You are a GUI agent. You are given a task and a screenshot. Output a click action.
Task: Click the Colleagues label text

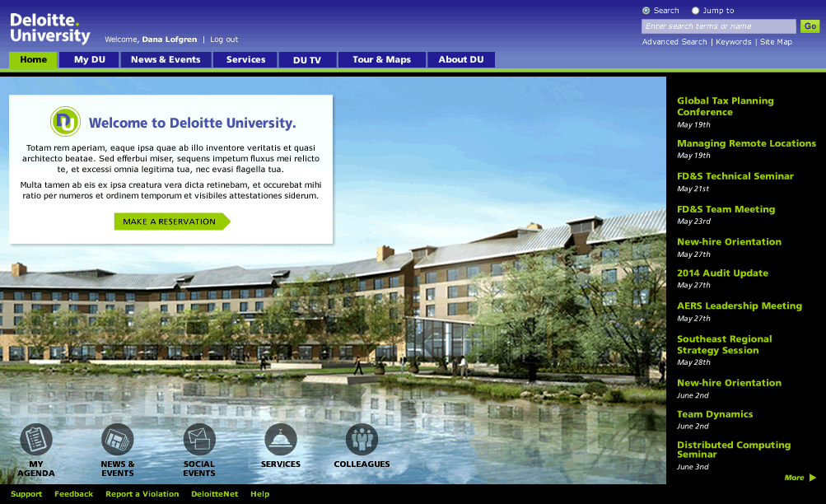tap(362, 464)
